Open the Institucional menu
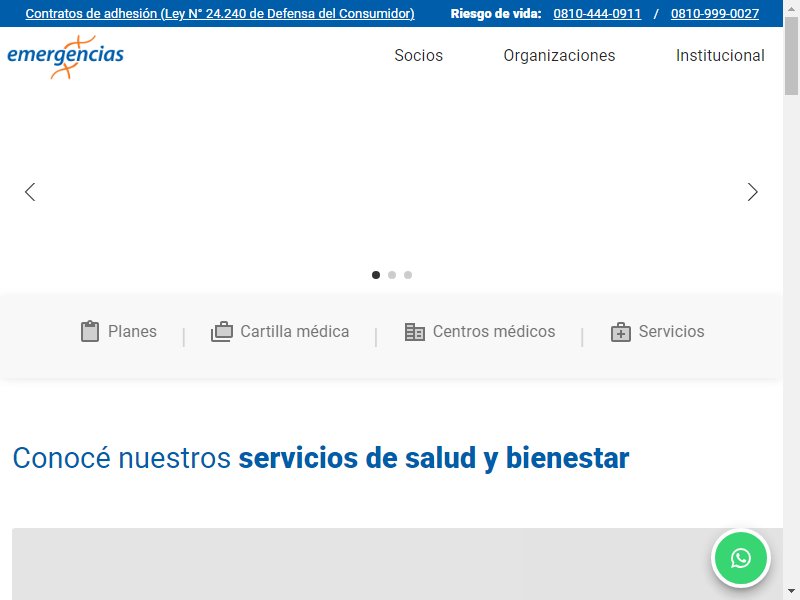800x600 pixels. [x=720, y=55]
